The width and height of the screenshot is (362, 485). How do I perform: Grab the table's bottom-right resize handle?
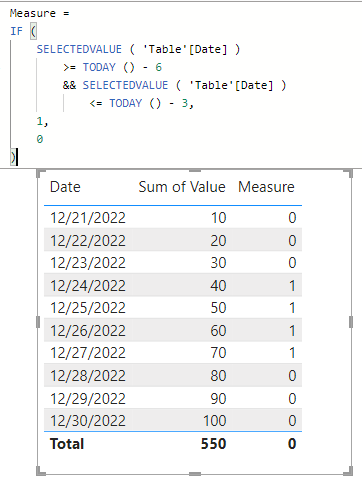(349, 472)
